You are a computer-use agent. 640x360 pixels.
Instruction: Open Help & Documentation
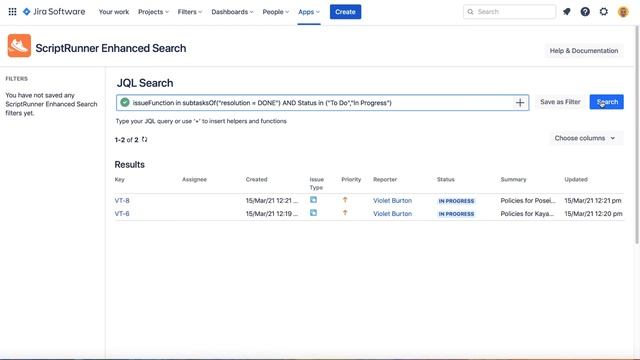[x=584, y=51]
